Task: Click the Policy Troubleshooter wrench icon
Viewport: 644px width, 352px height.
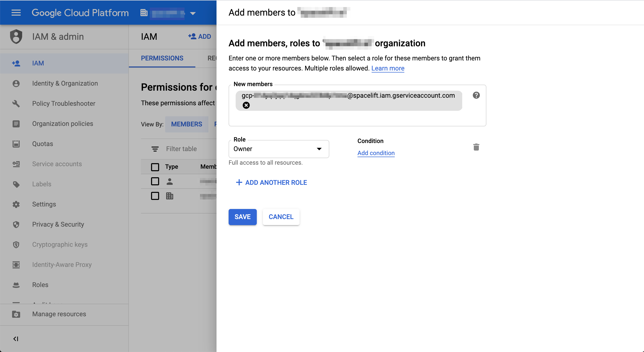Action: [16, 103]
